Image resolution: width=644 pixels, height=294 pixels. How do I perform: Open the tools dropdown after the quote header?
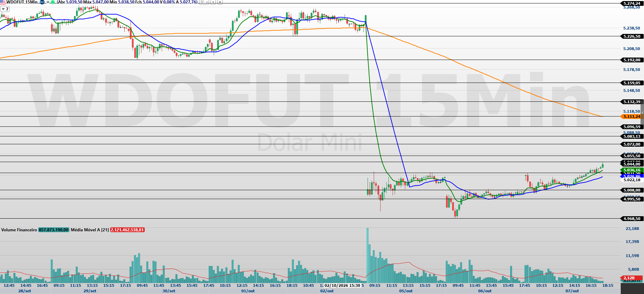(x=204, y=2)
